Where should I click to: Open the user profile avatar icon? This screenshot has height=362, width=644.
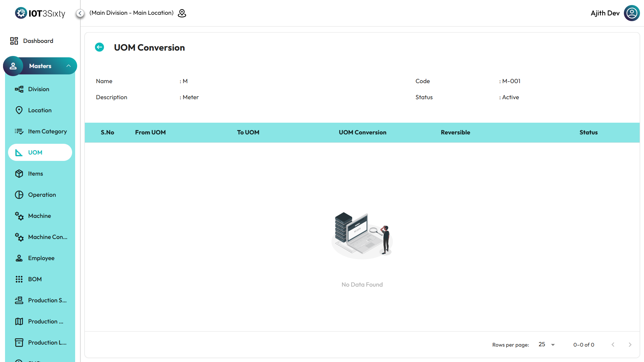[x=632, y=13]
